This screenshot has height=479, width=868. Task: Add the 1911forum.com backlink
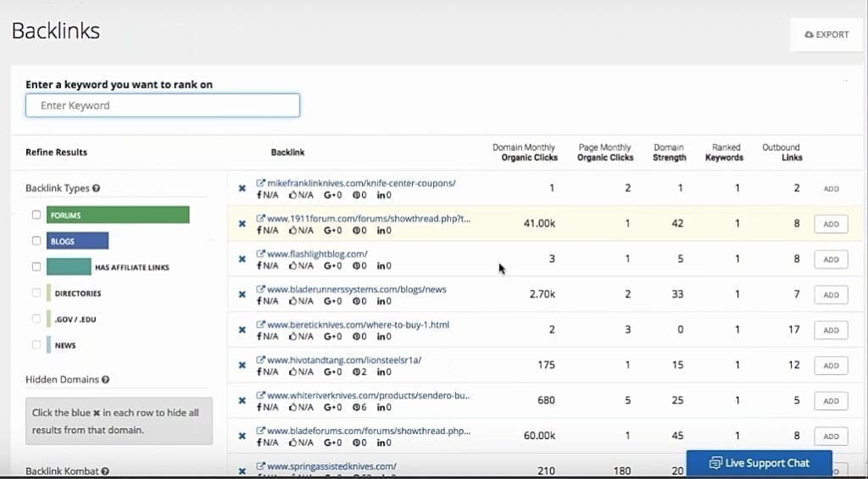(831, 224)
